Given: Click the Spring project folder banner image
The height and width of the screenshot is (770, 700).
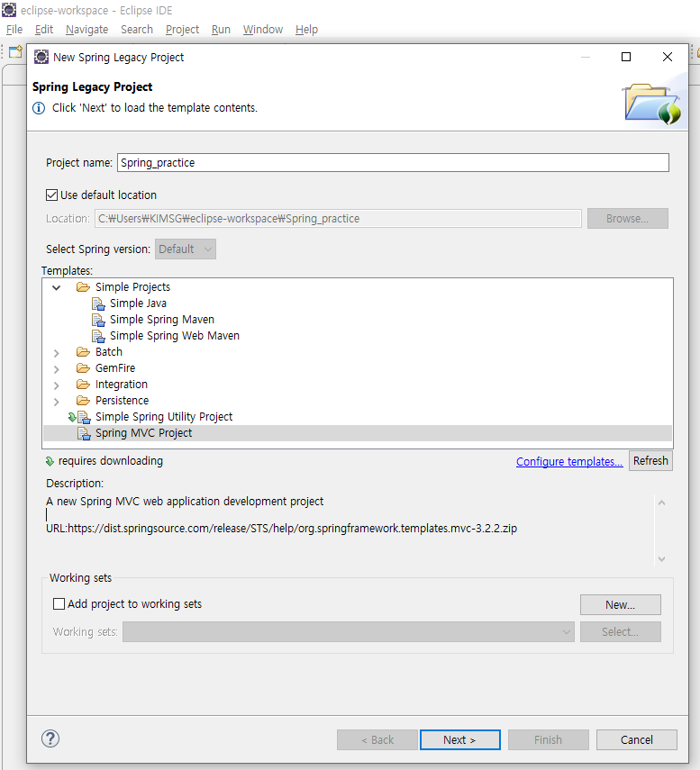Looking at the screenshot, I should (652, 104).
